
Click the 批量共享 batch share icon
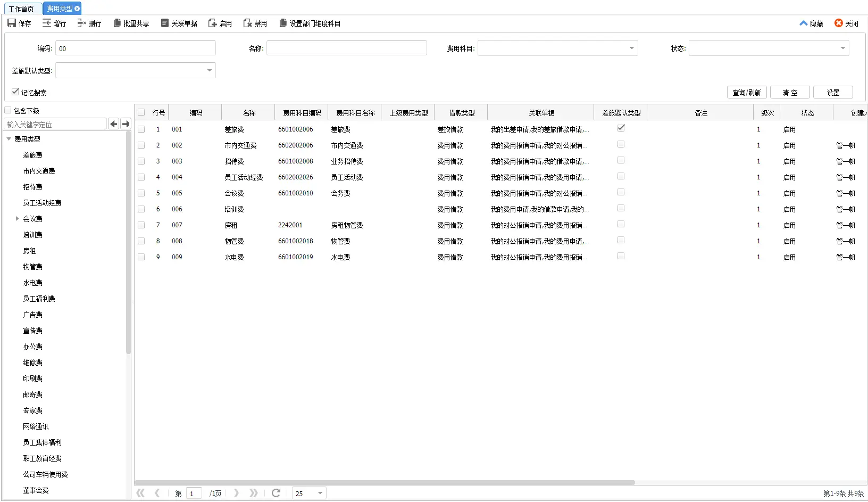point(117,23)
